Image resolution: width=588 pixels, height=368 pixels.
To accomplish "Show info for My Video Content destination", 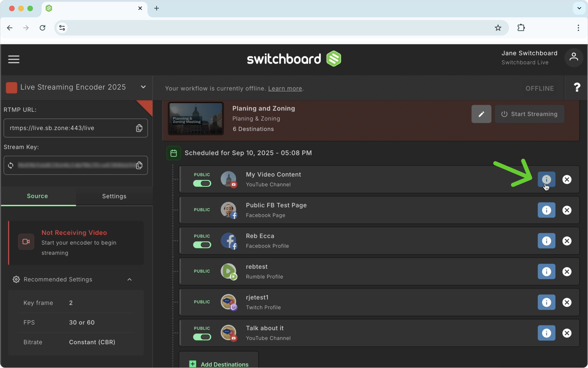I will (x=546, y=179).
